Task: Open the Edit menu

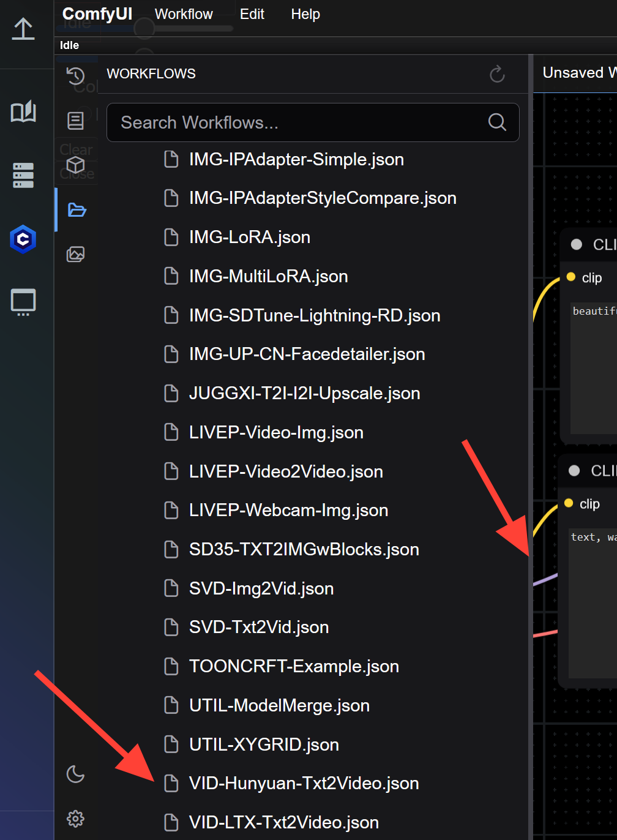Action: point(252,14)
